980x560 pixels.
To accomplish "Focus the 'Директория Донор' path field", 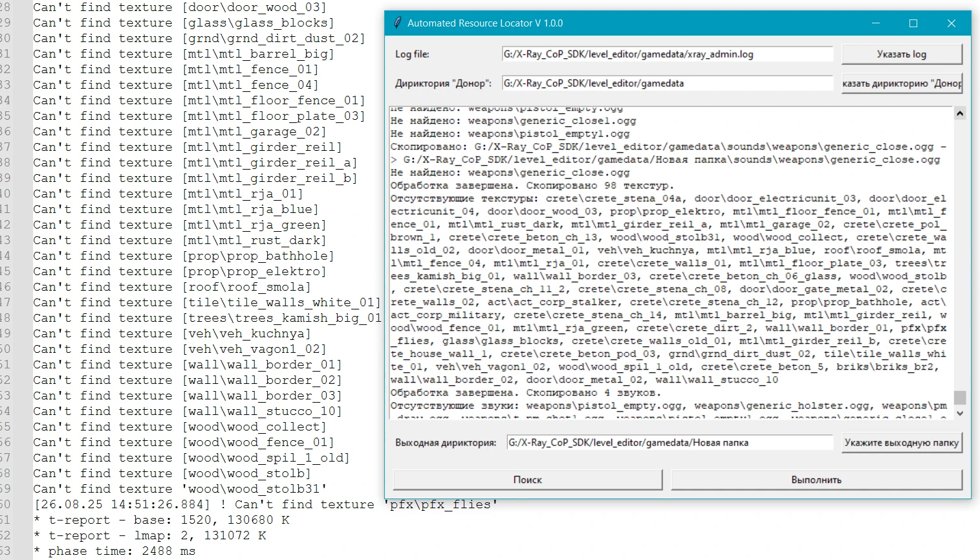I will click(x=668, y=84).
